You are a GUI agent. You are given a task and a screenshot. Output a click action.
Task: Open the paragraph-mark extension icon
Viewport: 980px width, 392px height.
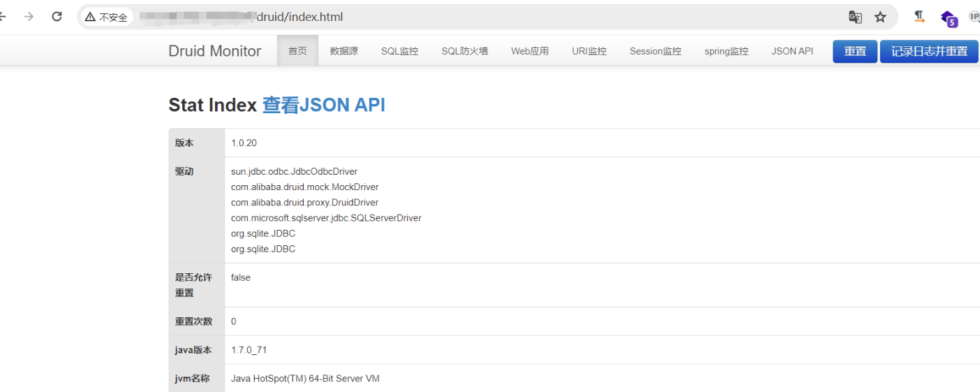pos(920,17)
